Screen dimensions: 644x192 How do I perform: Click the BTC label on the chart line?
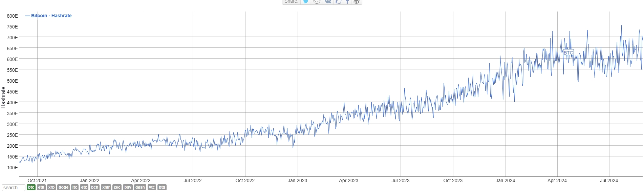click(568, 53)
